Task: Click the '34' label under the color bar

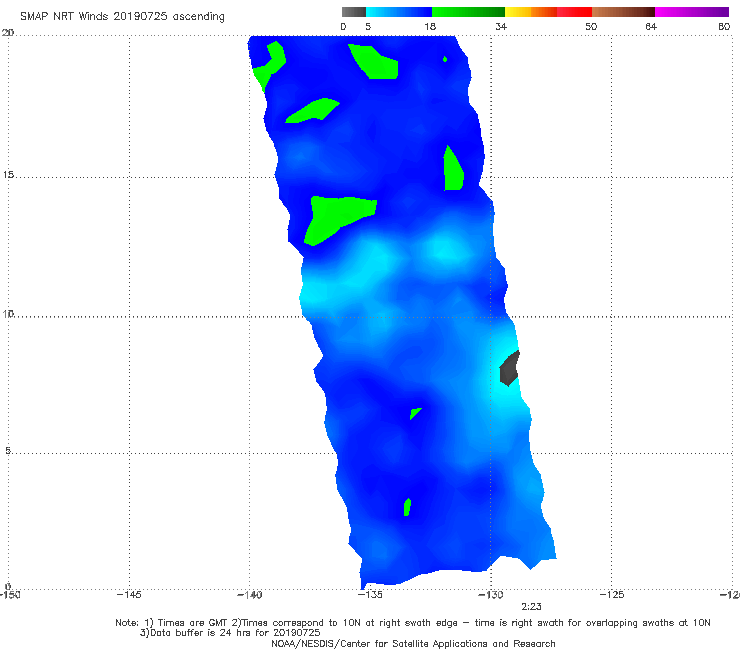Action: pyautogui.click(x=501, y=26)
